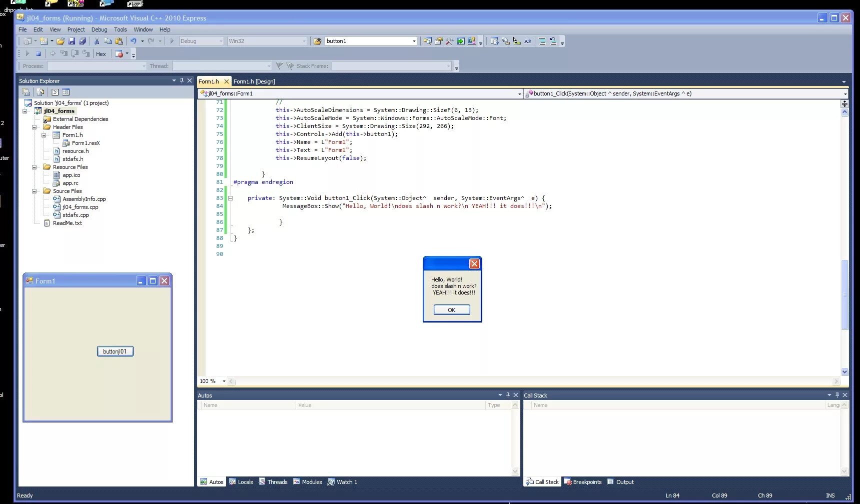Click the editor horizontal scroll left arrow
860x504 pixels.
[231, 381]
